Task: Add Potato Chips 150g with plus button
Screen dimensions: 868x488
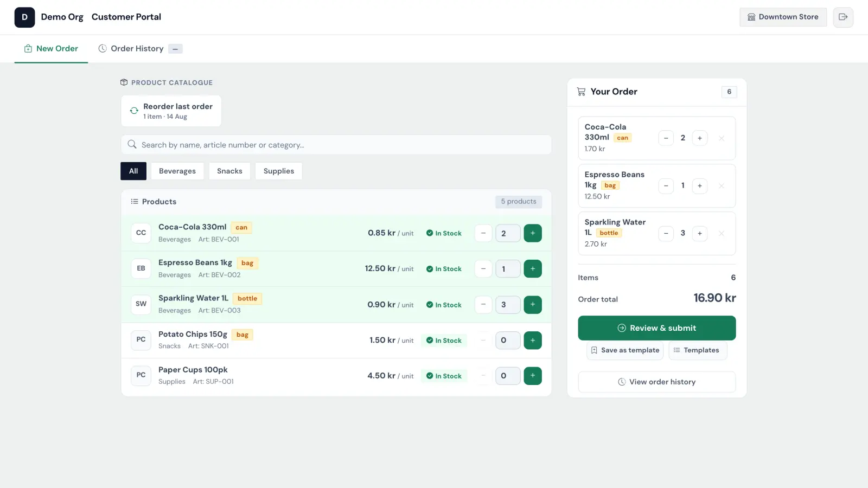Action: [533, 341]
